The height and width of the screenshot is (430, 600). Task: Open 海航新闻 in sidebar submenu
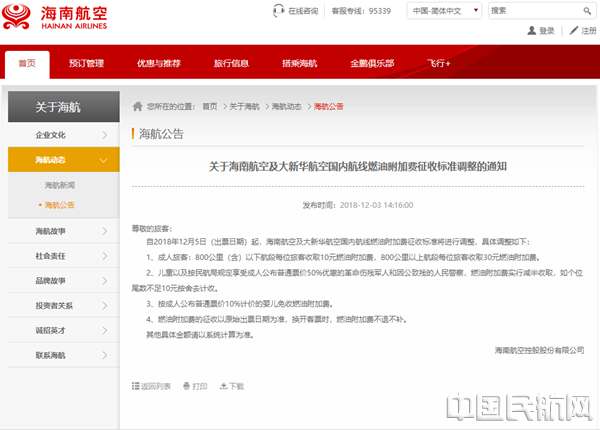pyautogui.click(x=60, y=185)
